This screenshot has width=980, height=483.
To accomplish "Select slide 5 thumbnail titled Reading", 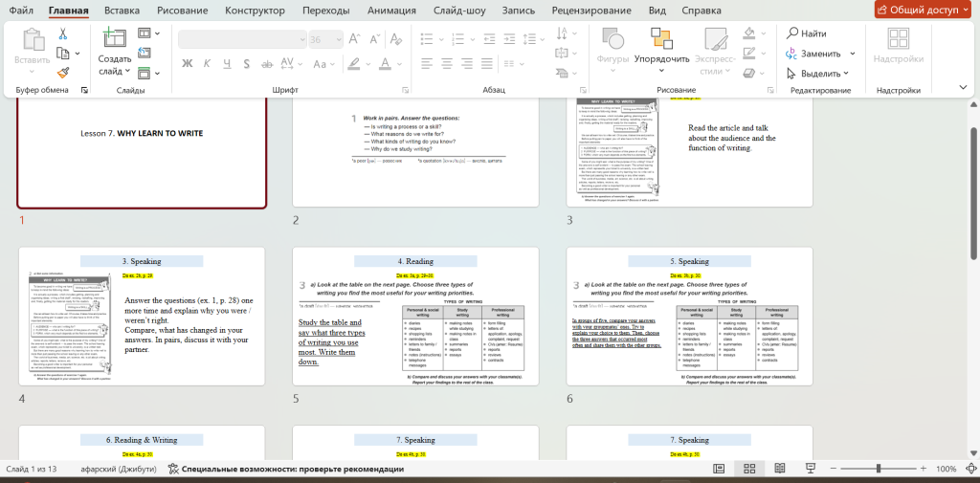I will [415, 318].
